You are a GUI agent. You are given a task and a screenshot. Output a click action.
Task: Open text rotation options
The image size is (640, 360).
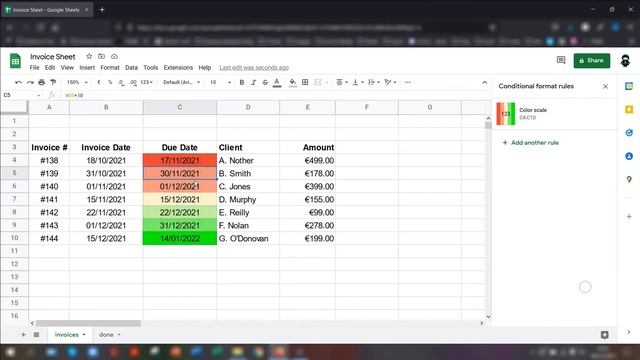pyautogui.click(x=390, y=82)
